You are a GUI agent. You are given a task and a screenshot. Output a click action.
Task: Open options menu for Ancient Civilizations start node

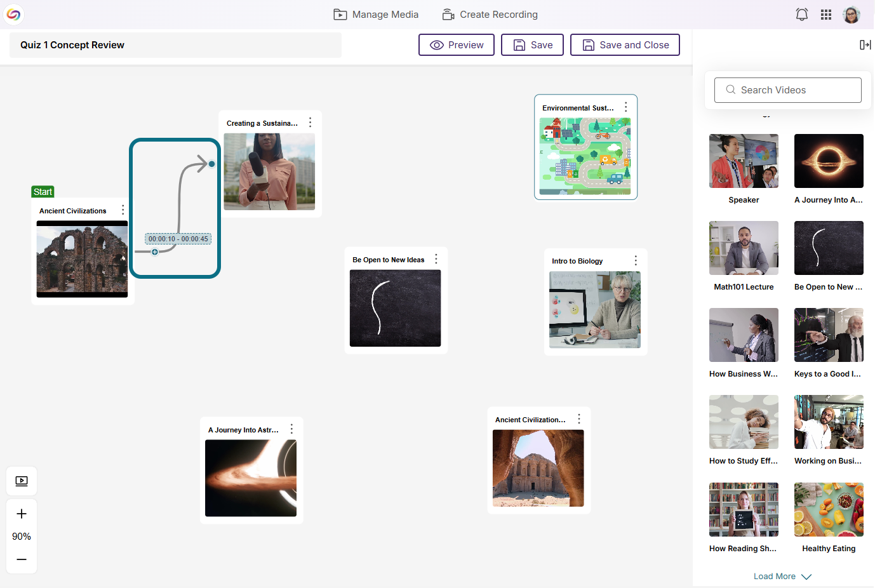pyautogui.click(x=123, y=210)
